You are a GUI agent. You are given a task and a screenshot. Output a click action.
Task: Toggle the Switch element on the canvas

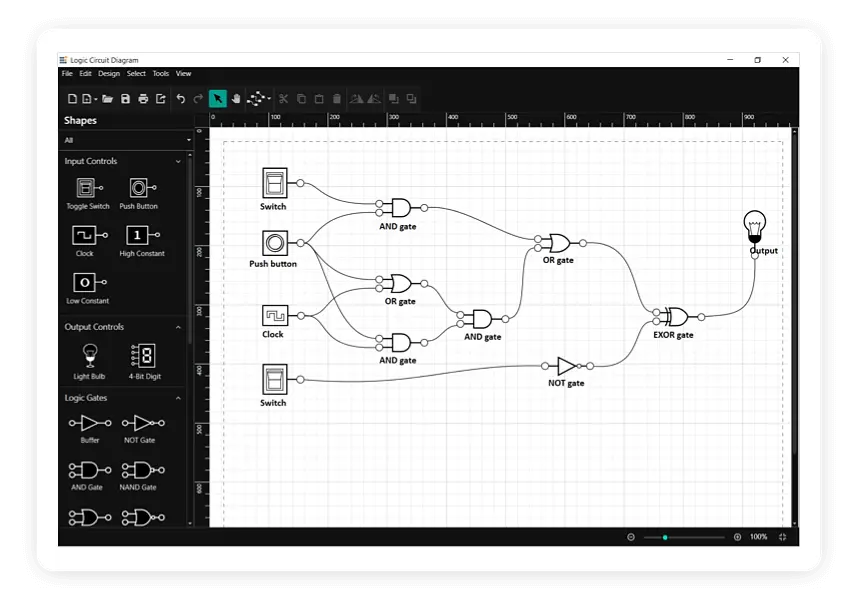tap(272, 183)
